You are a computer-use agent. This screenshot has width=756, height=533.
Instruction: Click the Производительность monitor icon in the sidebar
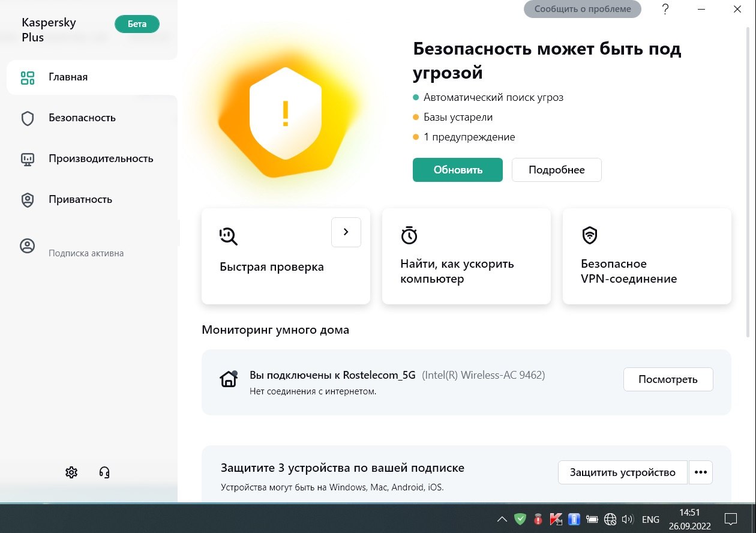[28, 159]
